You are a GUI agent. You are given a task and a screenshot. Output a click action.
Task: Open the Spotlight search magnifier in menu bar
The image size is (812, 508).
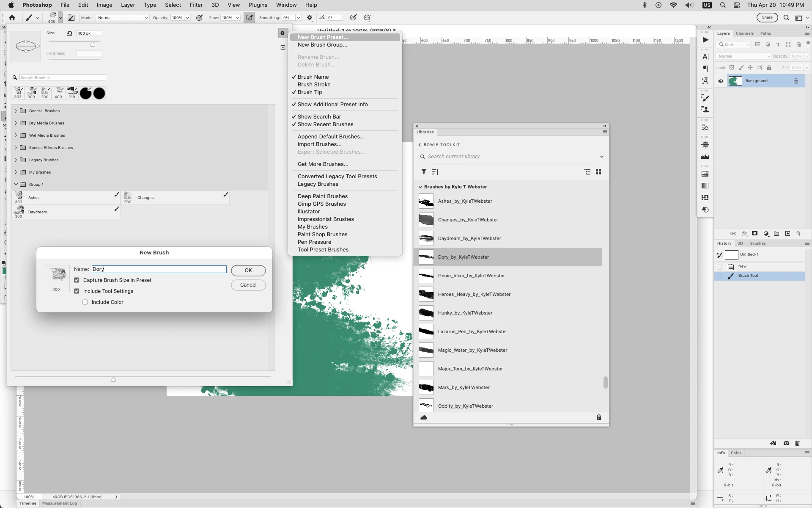pyautogui.click(x=723, y=5)
